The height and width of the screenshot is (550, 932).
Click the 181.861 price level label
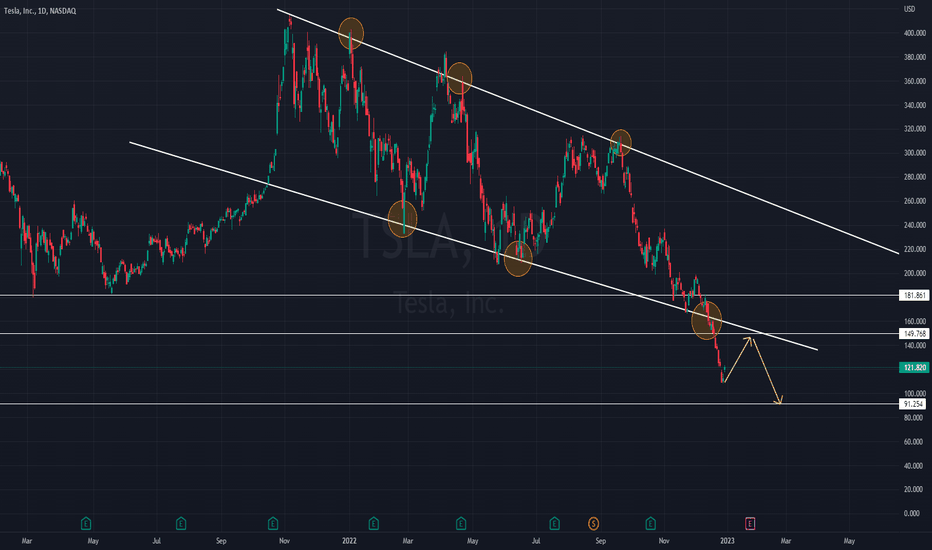click(x=914, y=296)
